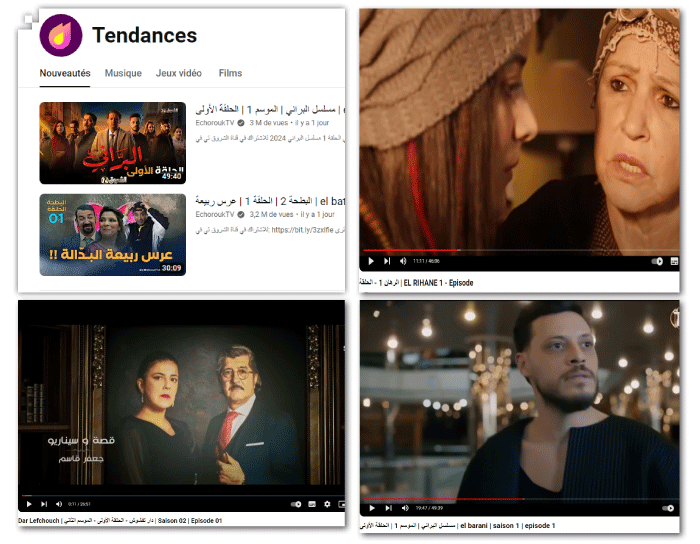Play the EL RIHANE video
700x544 pixels.
pos(371,261)
